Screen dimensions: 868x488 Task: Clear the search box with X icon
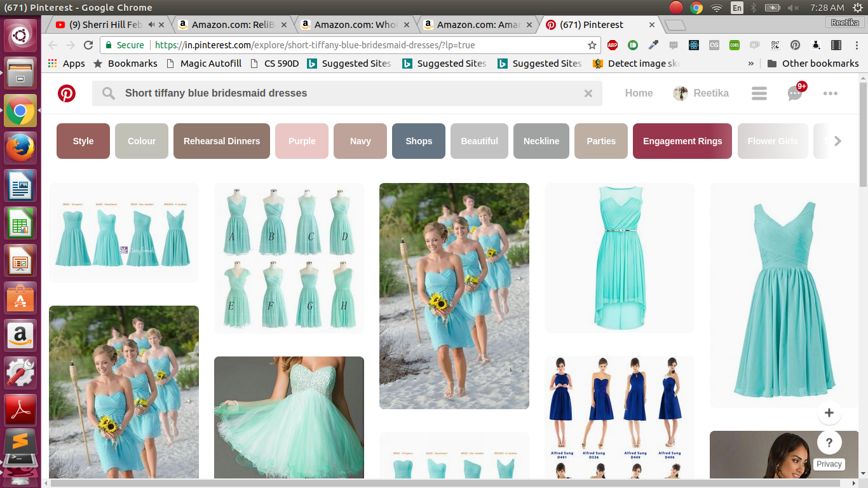point(588,93)
